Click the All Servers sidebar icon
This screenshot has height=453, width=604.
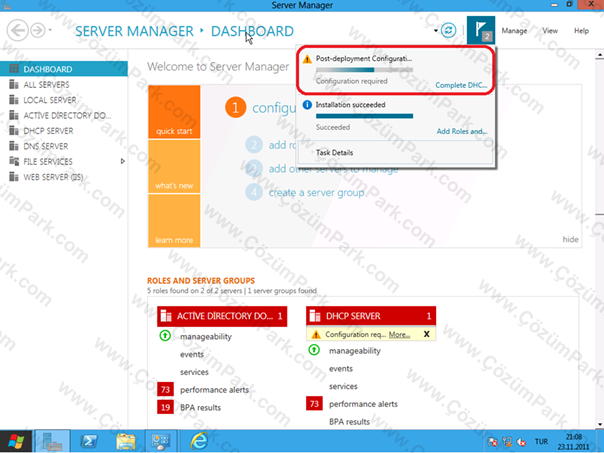(x=14, y=84)
